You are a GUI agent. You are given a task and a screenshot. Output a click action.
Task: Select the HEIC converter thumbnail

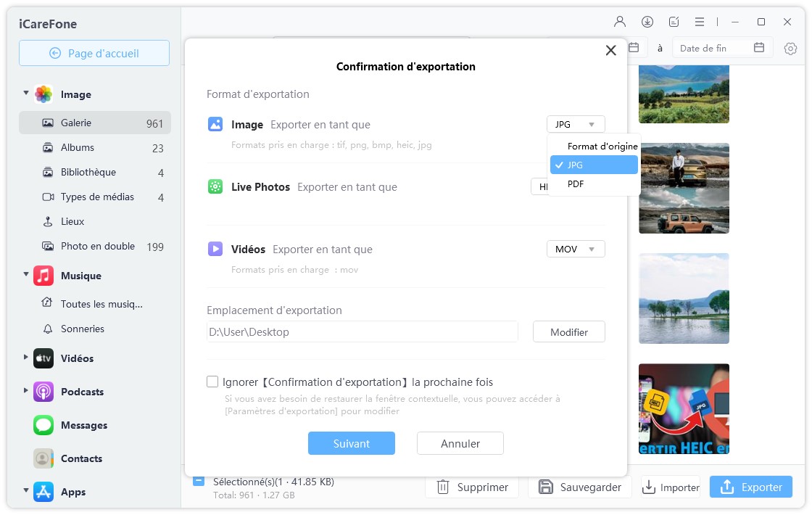click(684, 409)
